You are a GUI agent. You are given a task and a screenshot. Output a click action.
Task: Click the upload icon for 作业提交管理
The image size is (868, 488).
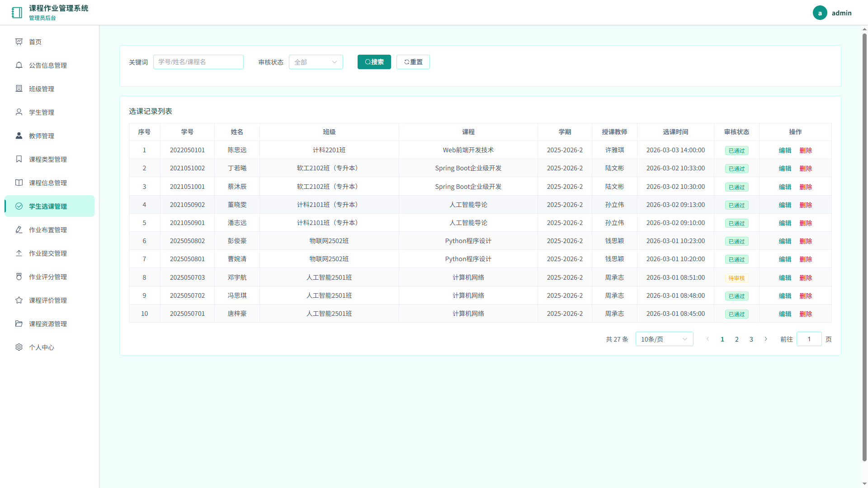(19, 253)
